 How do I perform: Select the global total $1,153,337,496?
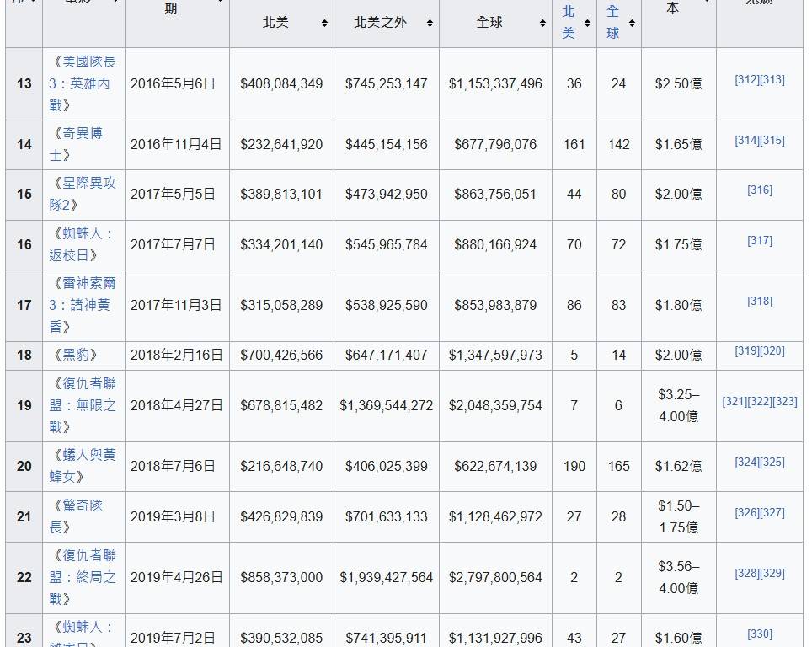click(495, 83)
